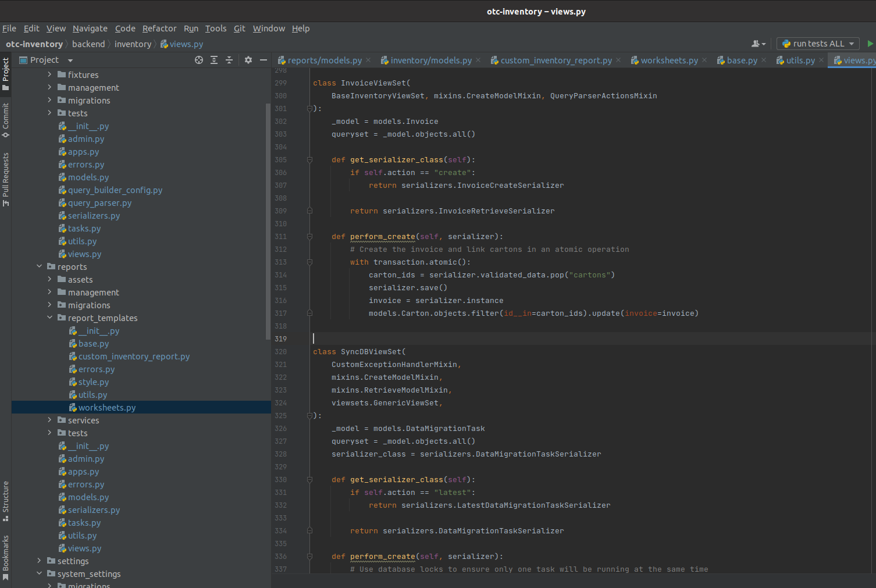Toggle the Commit tool window
Viewport: 876px width, 588px height.
pyautogui.click(x=6, y=120)
